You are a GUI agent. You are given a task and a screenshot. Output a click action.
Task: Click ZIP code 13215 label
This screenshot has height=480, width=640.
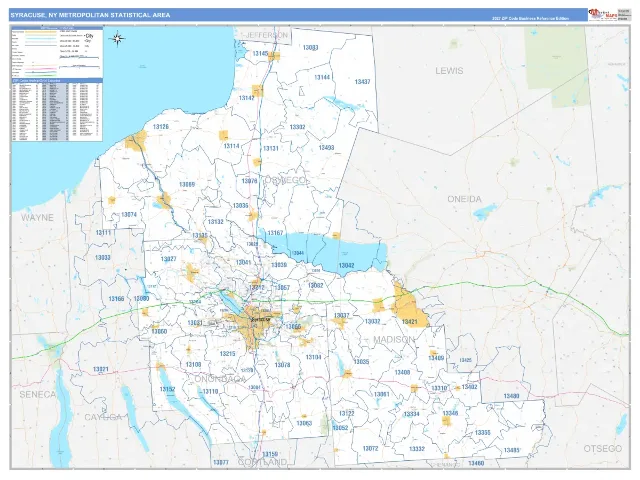pos(227,354)
